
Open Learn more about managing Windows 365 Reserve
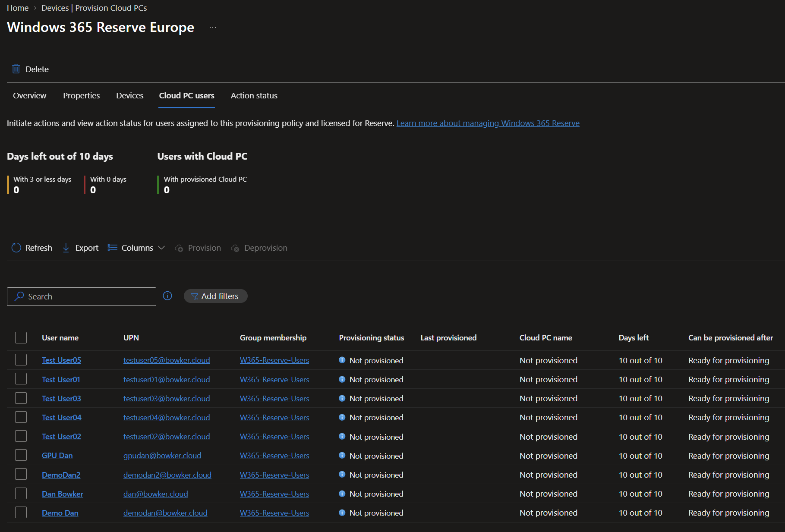click(488, 123)
